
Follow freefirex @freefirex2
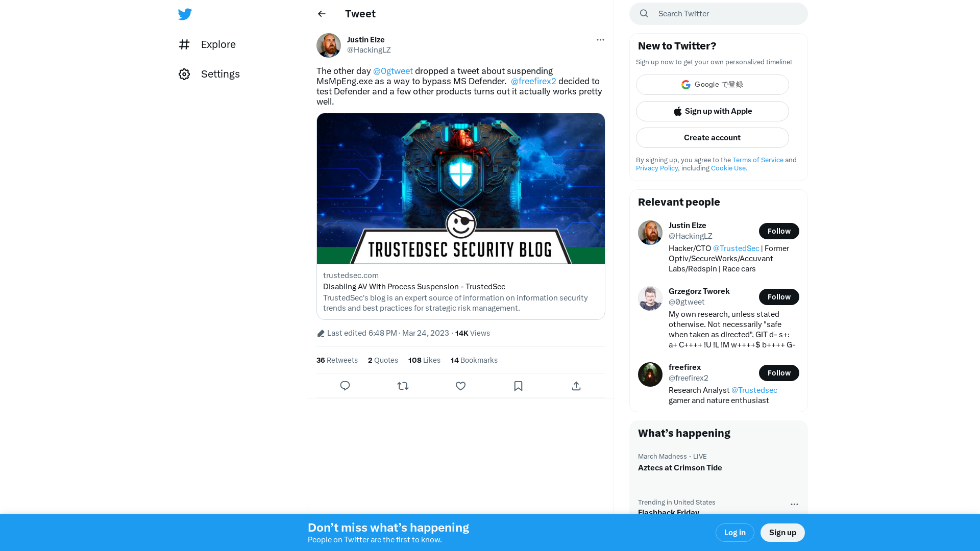tap(779, 373)
